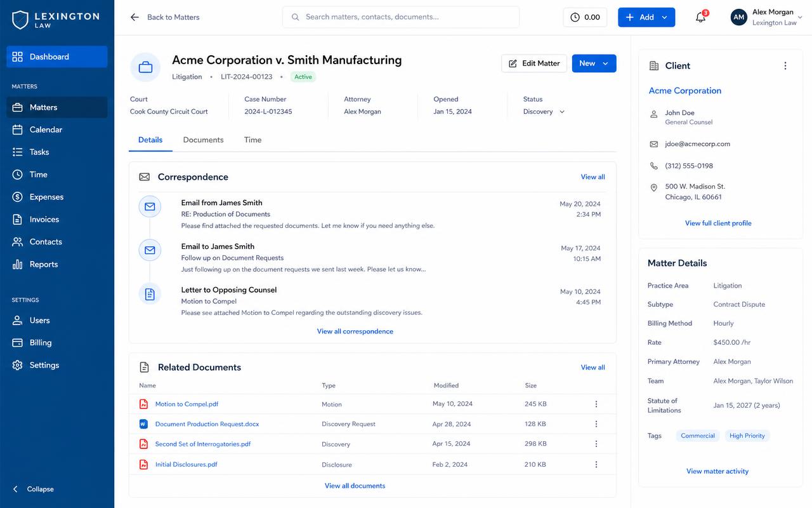
Task: Open the Motion to Compel.pdf file link
Action: pos(187,404)
